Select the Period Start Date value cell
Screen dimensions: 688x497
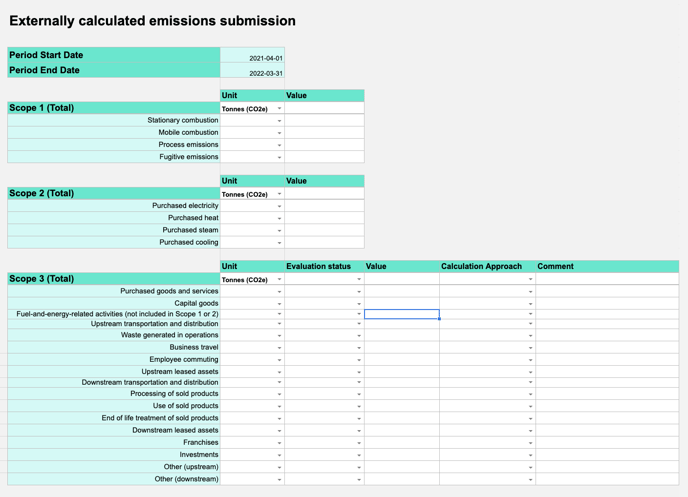(x=252, y=55)
